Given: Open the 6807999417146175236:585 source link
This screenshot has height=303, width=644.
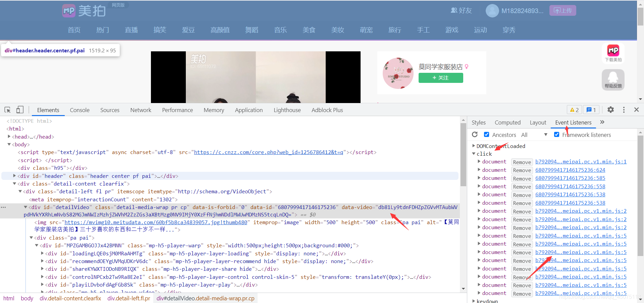Looking at the screenshot, I should [570, 178].
